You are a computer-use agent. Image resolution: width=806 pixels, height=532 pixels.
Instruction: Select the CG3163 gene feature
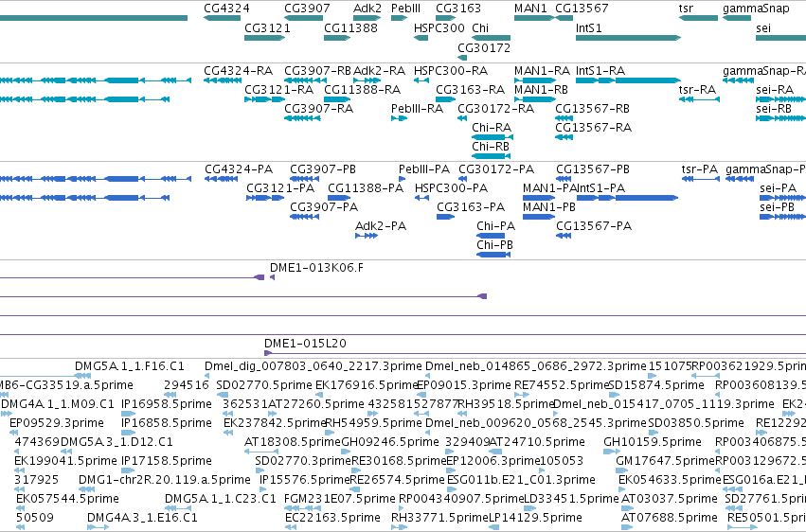tap(446, 18)
